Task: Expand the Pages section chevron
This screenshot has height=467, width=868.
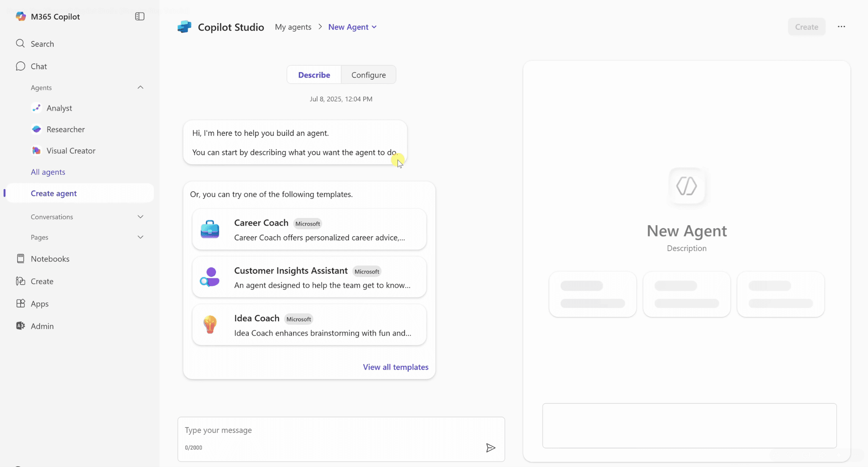Action: click(x=140, y=237)
